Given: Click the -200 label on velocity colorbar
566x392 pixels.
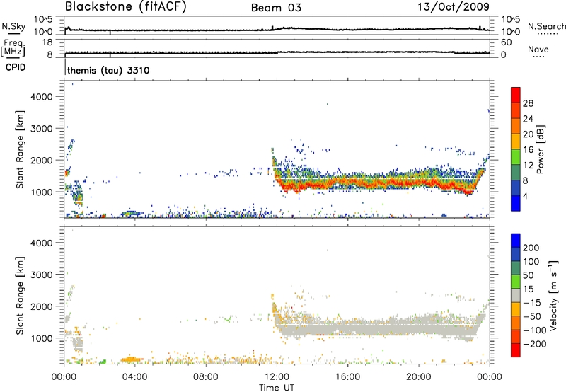Looking at the screenshot, I should coord(535,344).
